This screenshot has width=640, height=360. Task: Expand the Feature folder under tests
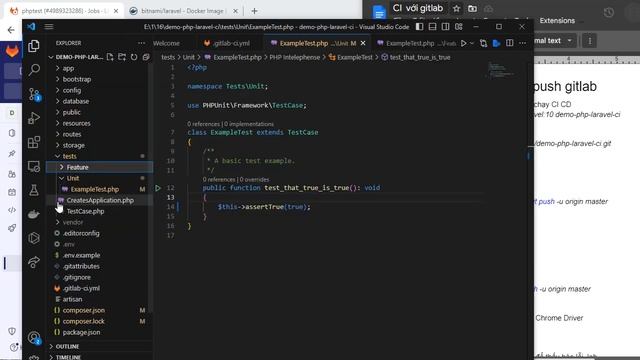tap(78, 167)
